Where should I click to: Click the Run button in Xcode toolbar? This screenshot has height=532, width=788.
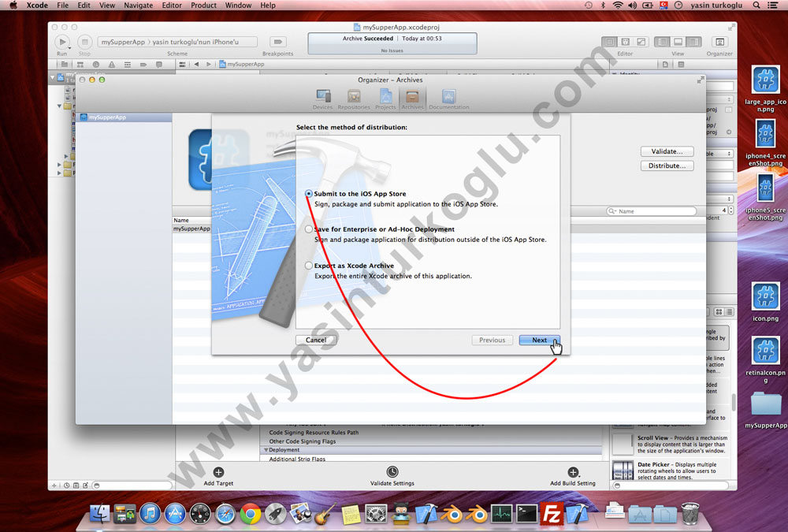62,42
